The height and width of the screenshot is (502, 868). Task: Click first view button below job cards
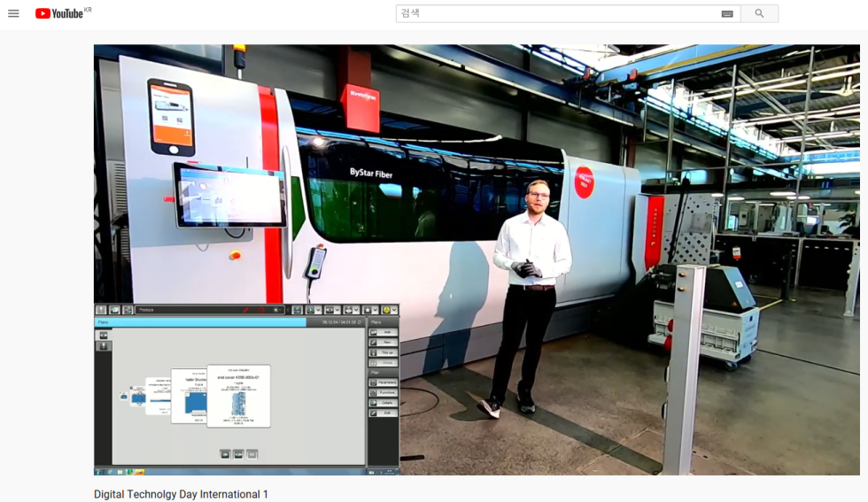225,454
